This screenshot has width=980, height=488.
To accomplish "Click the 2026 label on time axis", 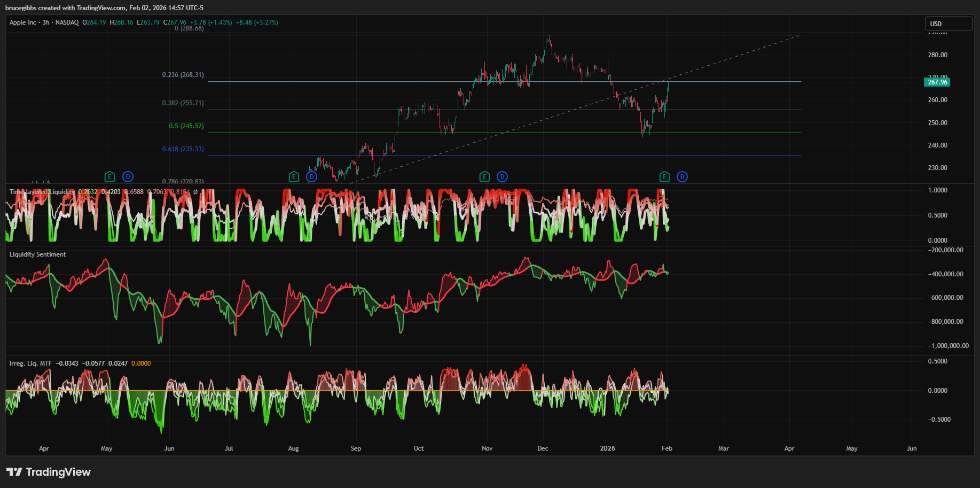I will [x=607, y=448].
